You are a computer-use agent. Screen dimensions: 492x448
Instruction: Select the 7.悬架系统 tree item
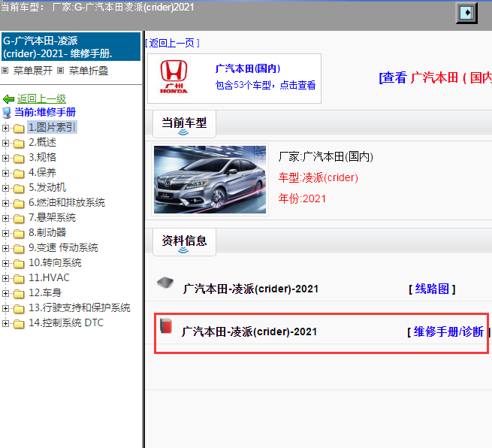pyautogui.click(x=52, y=217)
